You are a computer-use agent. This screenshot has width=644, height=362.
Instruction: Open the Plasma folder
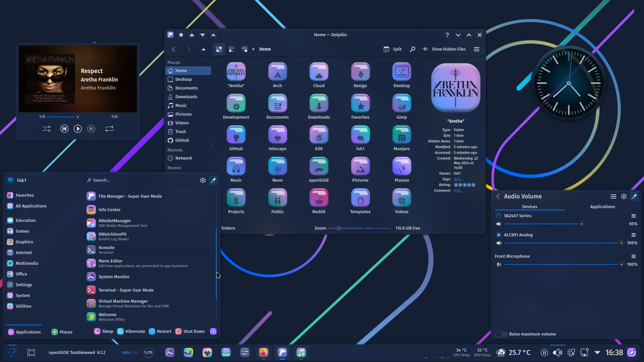pos(401,170)
